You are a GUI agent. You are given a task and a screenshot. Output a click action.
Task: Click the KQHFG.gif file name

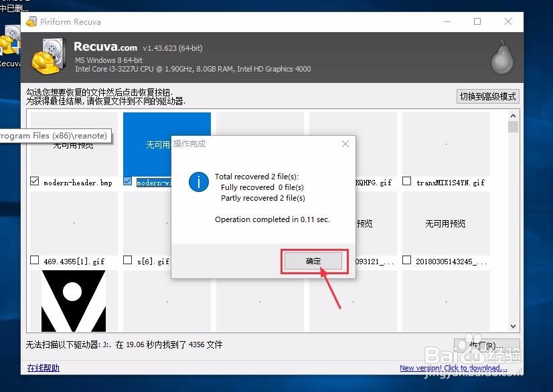point(374,183)
